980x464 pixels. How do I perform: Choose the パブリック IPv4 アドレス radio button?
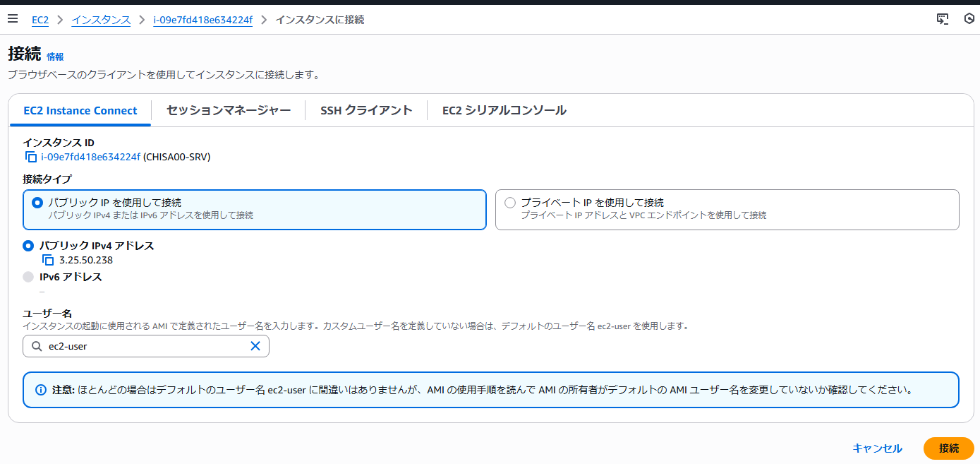(x=28, y=246)
